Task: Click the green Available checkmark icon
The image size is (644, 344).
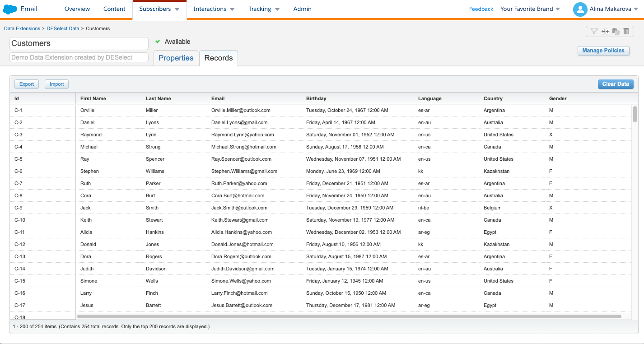Action: click(x=158, y=42)
